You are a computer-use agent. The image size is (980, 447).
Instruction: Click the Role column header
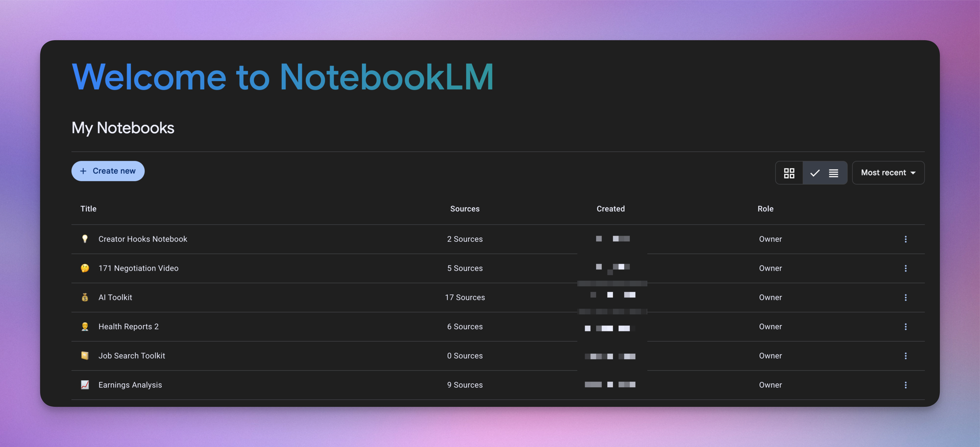pos(765,209)
